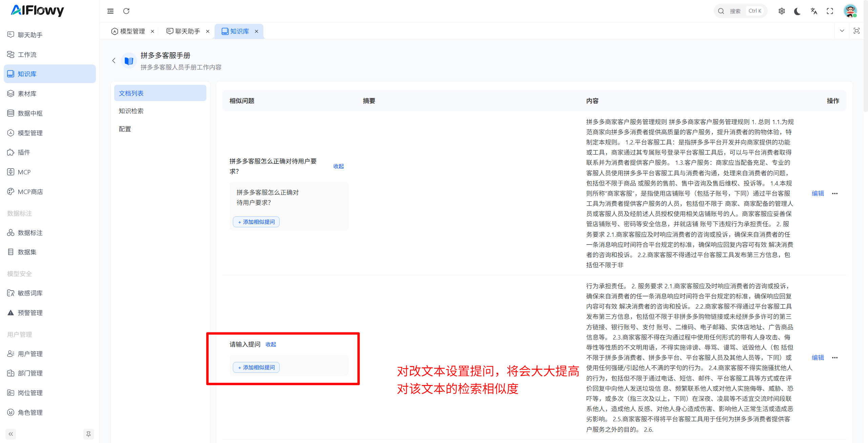This screenshot has width=868, height=443.
Task: Click 编辑 link for the second row
Action: [x=817, y=358]
